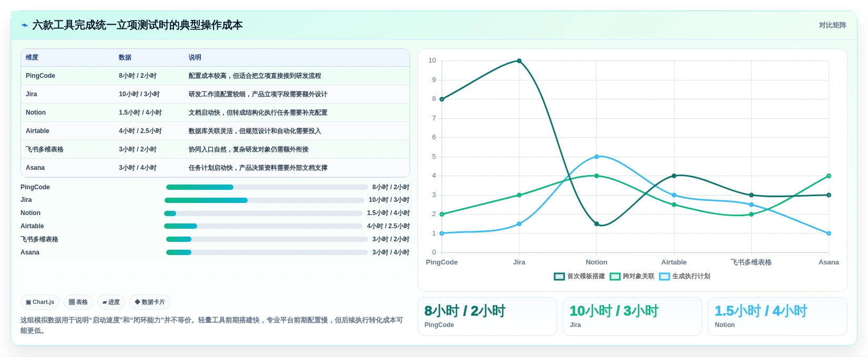Click the 说明 column header
Screen dimensions: 868x357
click(195, 58)
